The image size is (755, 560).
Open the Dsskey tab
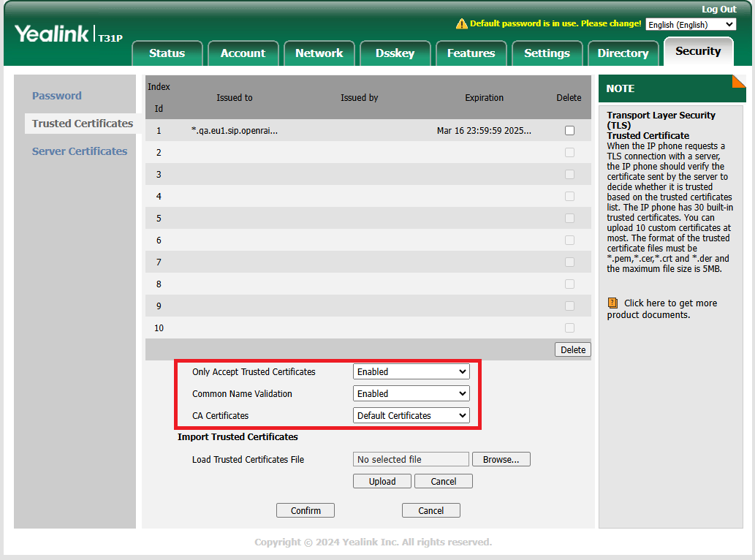pyautogui.click(x=395, y=53)
